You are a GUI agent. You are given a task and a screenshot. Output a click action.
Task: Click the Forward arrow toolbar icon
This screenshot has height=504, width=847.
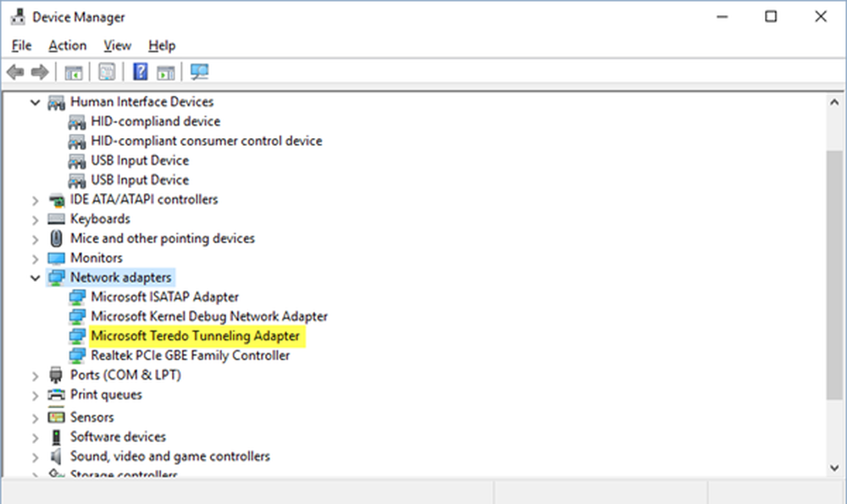40,72
